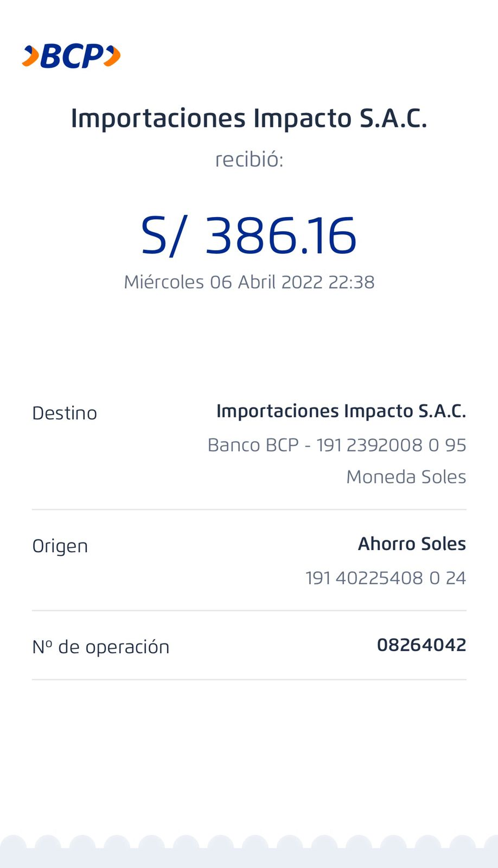Image resolution: width=498 pixels, height=868 pixels.
Task: Click the divider line below the operation number
Action: [x=249, y=679]
